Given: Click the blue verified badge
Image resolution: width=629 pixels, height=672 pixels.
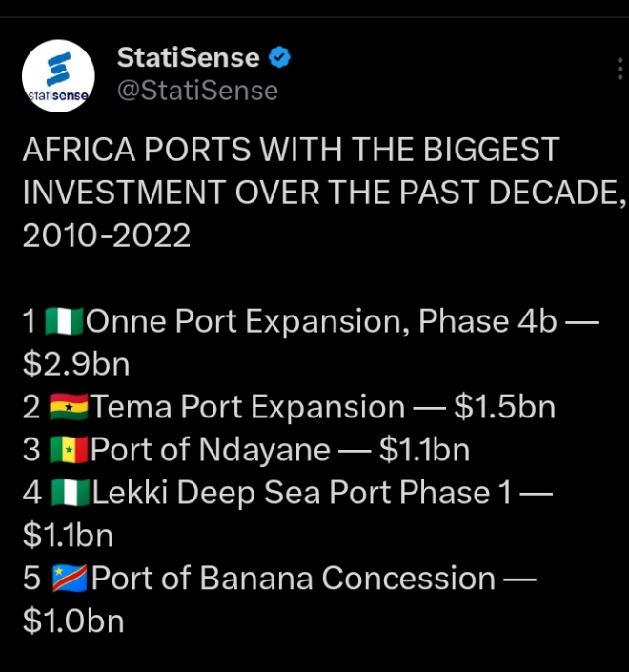Looking at the screenshot, I should pyautogui.click(x=279, y=57).
